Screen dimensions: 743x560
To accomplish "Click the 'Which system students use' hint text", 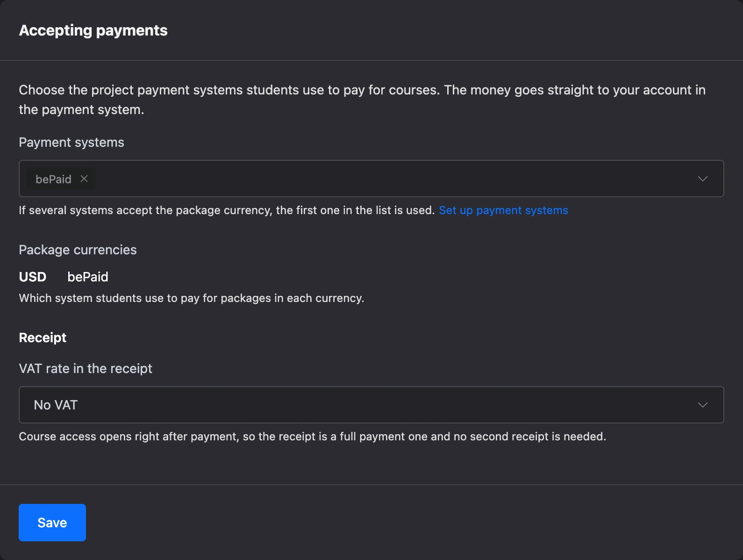I will pyautogui.click(x=192, y=298).
